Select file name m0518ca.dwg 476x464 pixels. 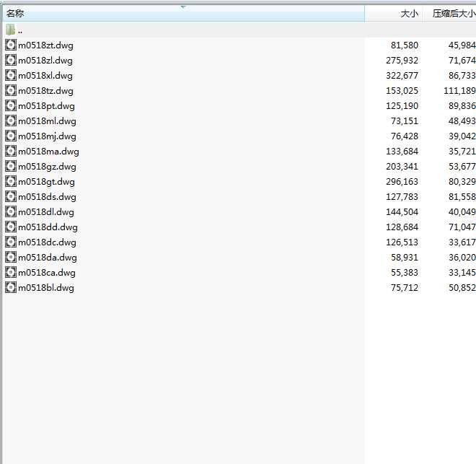point(47,273)
